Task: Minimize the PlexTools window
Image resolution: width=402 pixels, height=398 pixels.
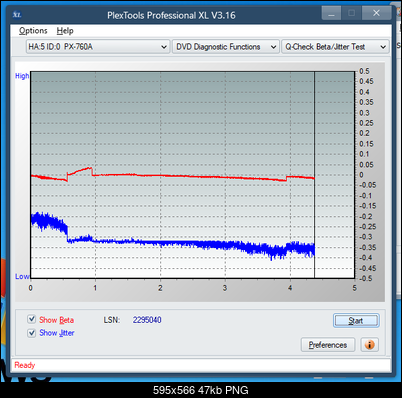Action: tap(331, 13)
